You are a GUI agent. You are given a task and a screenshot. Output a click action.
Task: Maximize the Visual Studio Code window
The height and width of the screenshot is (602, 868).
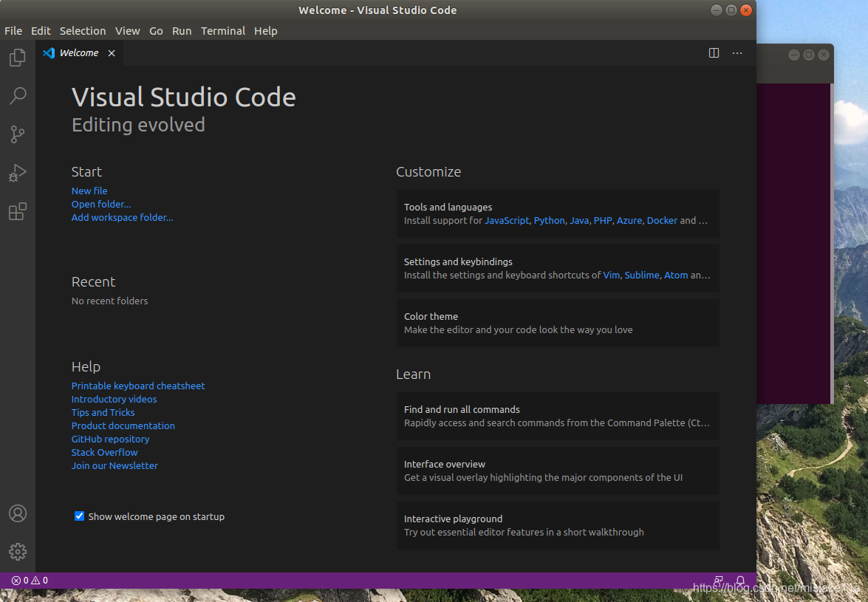tap(731, 10)
